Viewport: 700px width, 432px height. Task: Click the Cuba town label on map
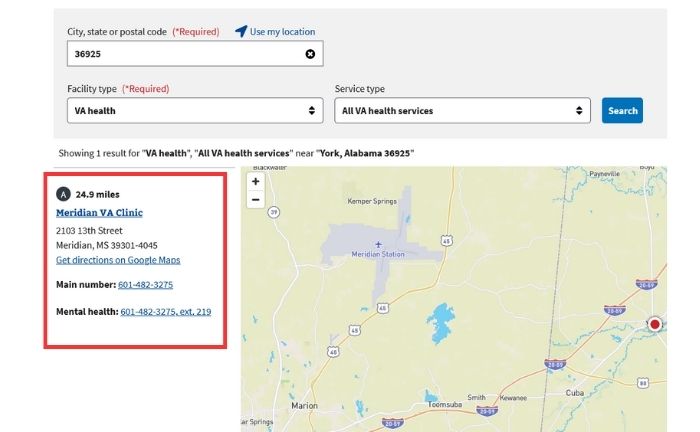point(574,392)
